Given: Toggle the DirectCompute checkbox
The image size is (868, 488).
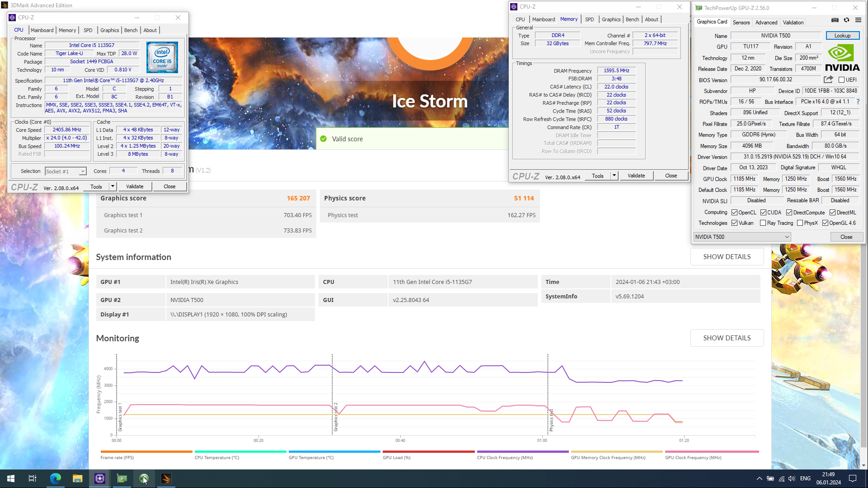Looking at the screenshot, I should [x=789, y=212].
